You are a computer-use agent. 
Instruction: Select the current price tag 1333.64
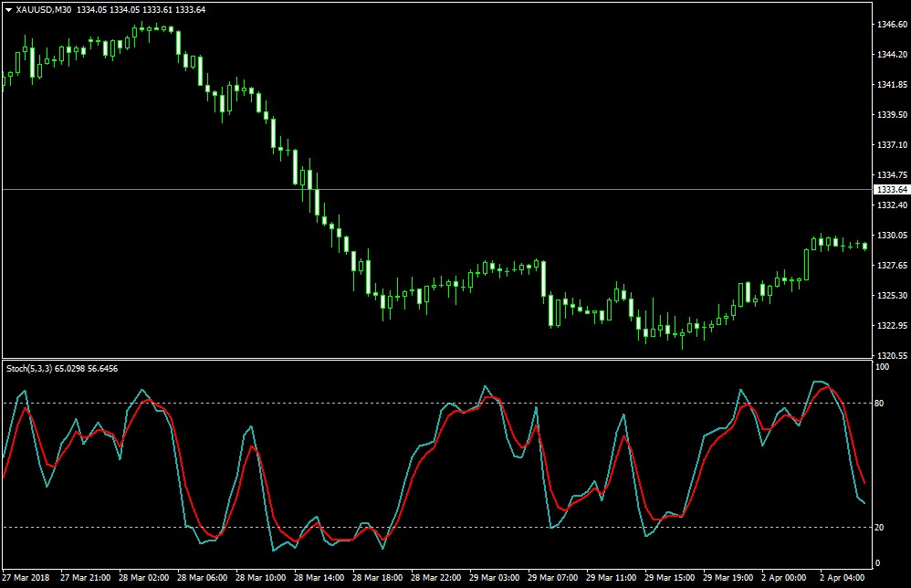[890, 190]
